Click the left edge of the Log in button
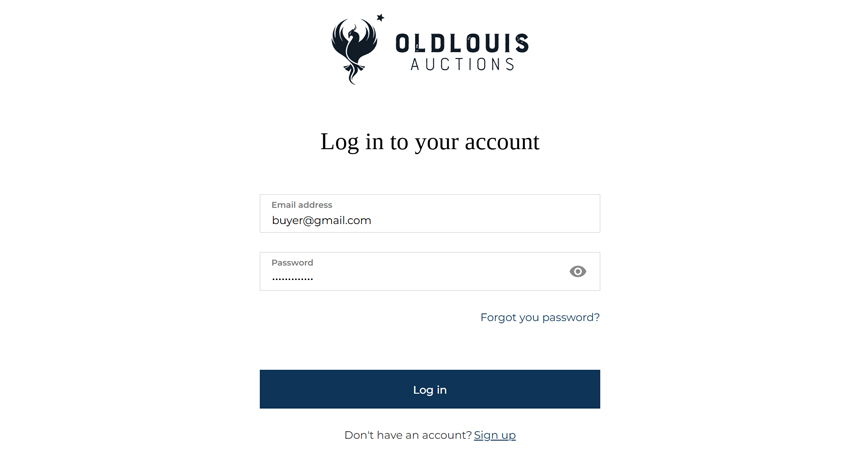The height and width of the screenshot is (458, 845). pyautogui.click(x=269, y=389)
